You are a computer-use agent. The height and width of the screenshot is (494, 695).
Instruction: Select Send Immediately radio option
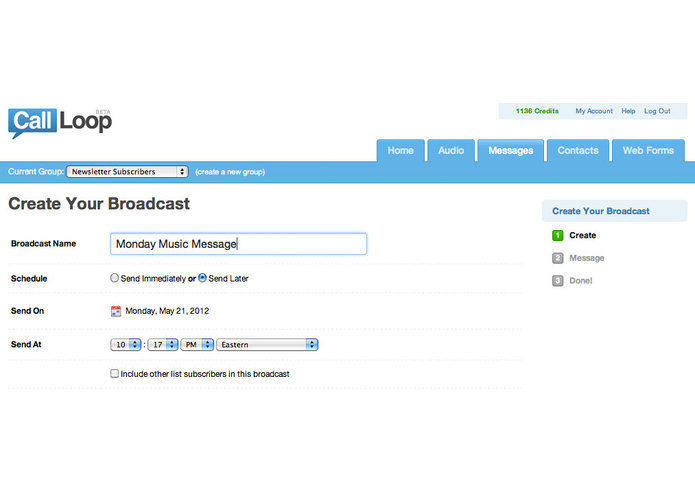(x=114, y=278)
